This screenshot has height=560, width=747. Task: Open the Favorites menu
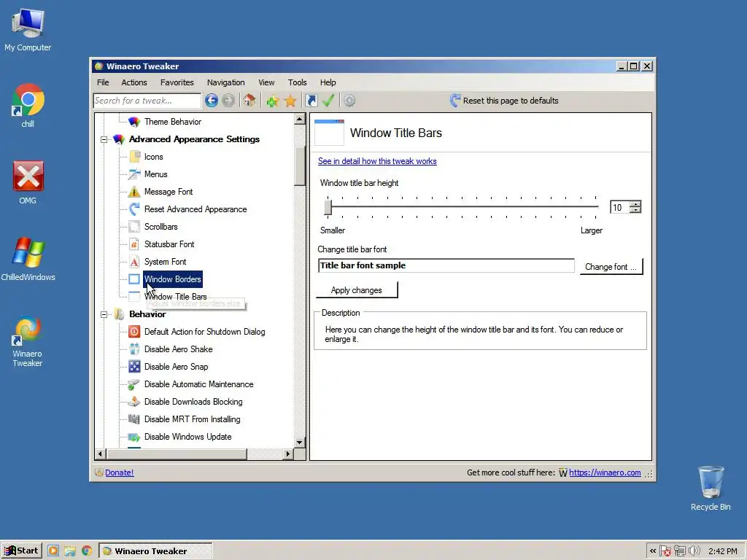[177, 82]
